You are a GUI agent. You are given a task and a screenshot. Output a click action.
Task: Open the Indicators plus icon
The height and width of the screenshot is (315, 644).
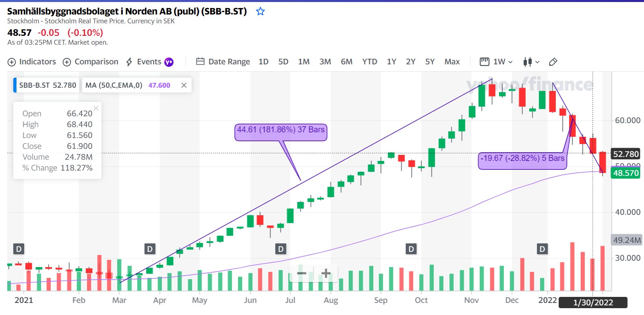[x=12, y=62]
